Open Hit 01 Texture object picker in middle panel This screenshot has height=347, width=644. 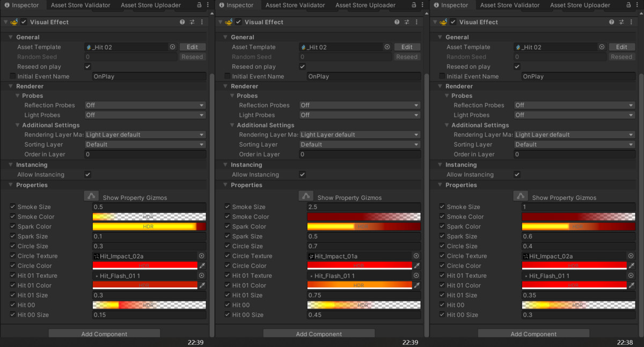[416, 276]
